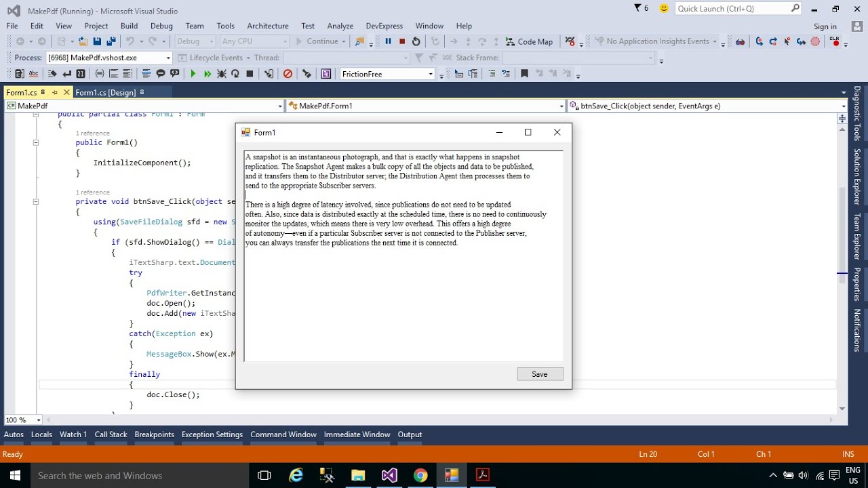Collapse the btnSave_Click method outline
The image size is (868, 488).
(36, 201)
